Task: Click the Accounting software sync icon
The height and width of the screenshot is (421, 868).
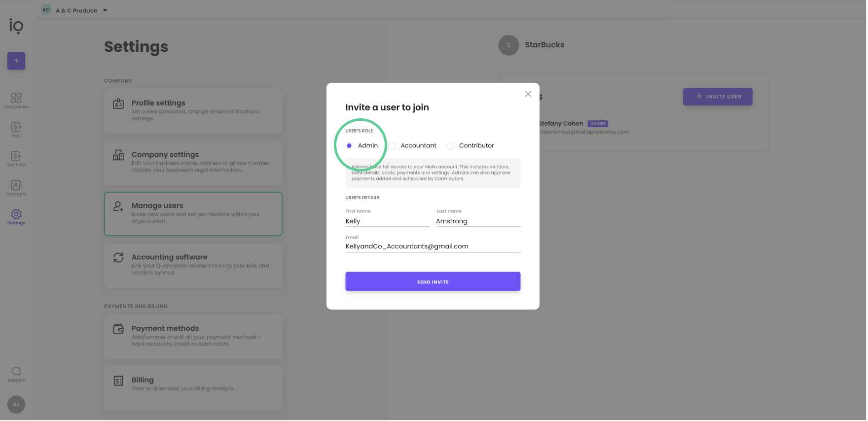Action: 118,257
